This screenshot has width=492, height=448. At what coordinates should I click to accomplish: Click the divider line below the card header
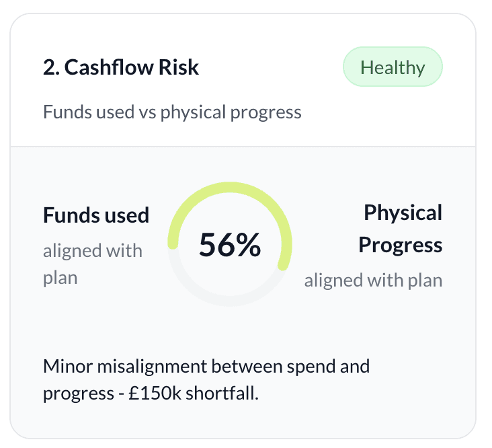pos(243,146)
